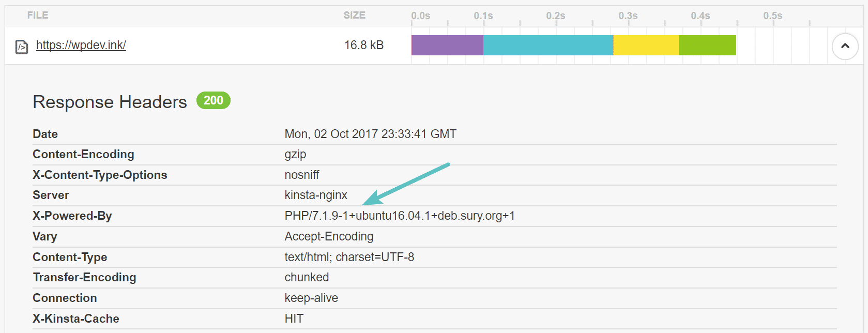
Task: Click the 0.0s timeline label
Action: [x=421, y=16]
